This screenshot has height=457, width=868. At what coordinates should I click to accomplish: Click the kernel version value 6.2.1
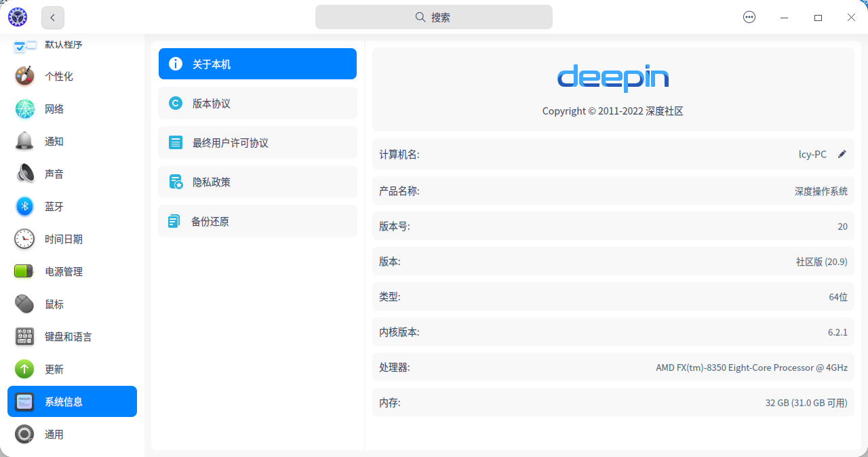click(x=837, y=332)
